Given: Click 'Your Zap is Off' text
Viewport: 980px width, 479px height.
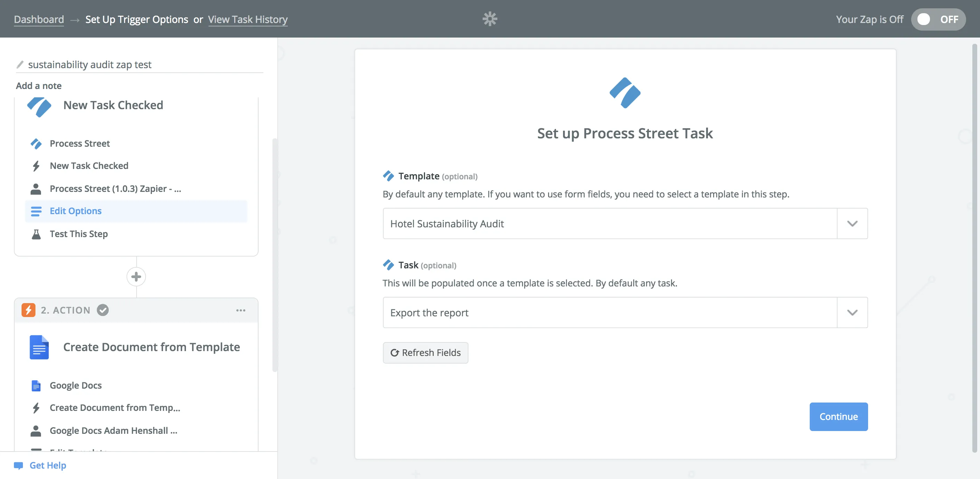Looking at the screenshot, I should (x=869, y=19).
